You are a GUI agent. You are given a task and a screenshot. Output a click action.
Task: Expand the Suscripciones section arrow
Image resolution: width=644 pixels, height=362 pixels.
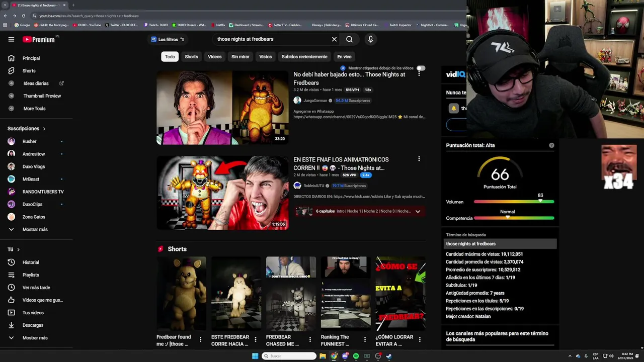(44, 129)
